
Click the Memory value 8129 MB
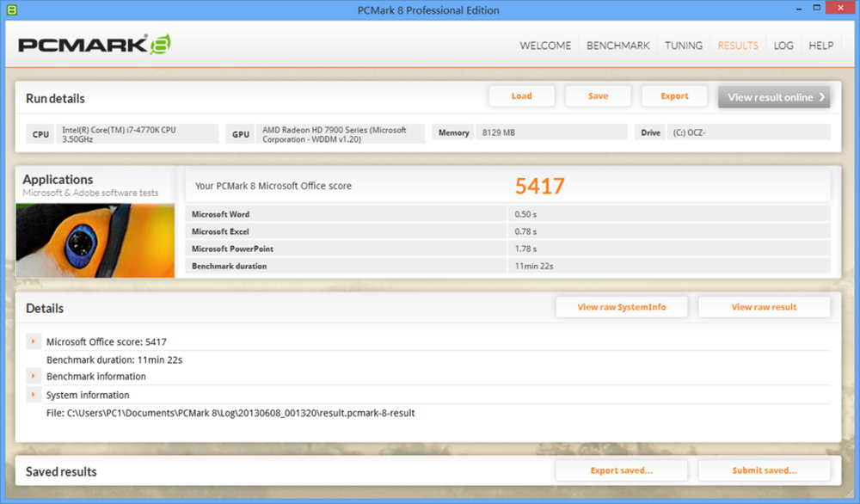coord(551,132)
